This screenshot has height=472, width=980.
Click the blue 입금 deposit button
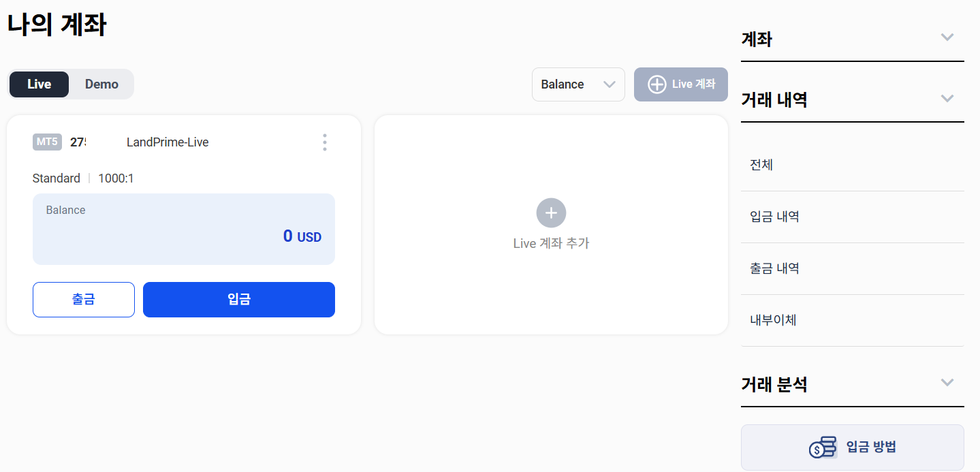(239, 300)
